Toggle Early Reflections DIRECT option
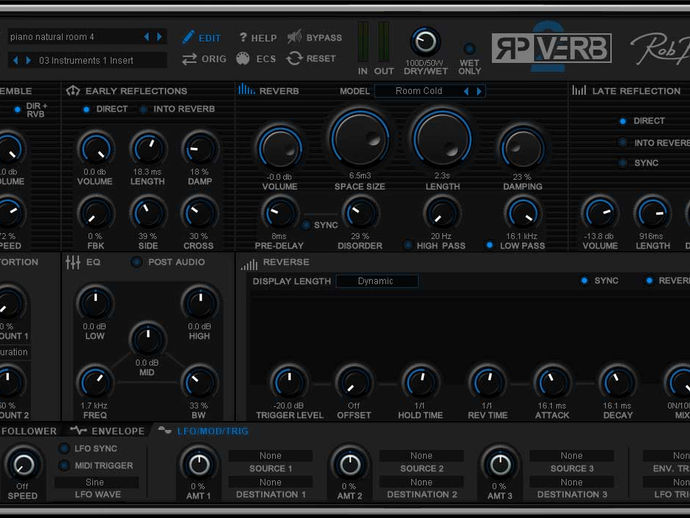 pos(86,109)
